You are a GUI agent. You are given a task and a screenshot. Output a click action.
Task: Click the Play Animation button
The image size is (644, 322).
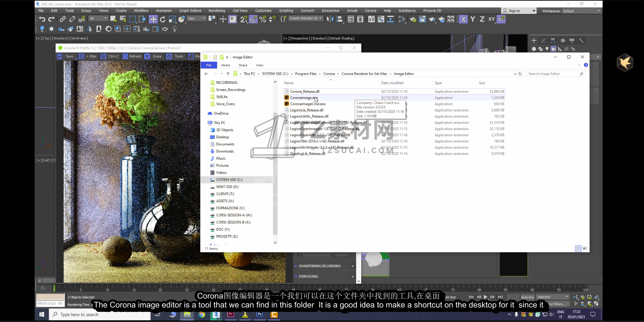point(485,297)
